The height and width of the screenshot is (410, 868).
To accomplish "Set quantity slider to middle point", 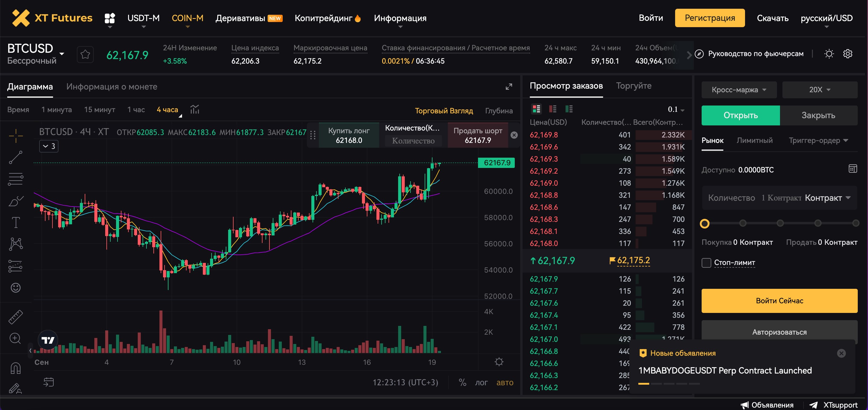I will (x=780, y=223).
